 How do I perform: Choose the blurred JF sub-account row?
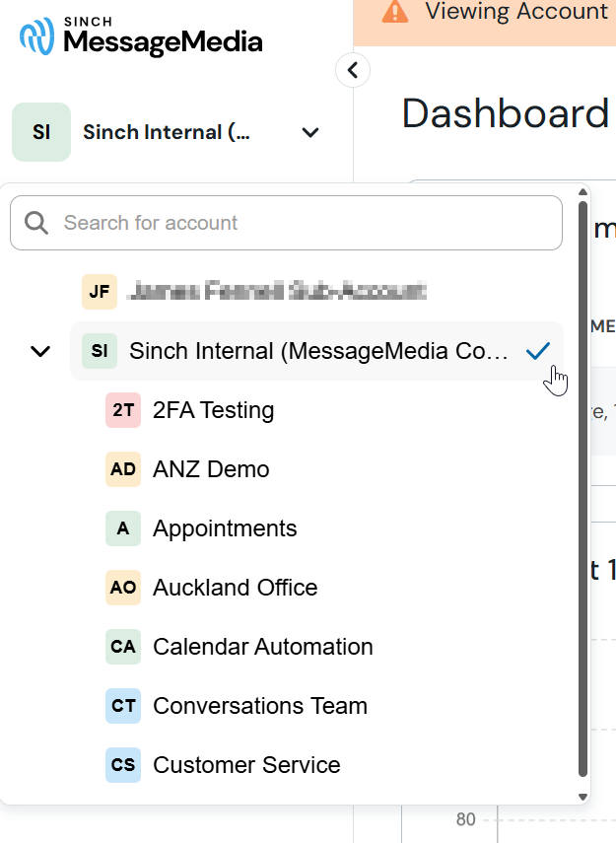coord(317,292)
